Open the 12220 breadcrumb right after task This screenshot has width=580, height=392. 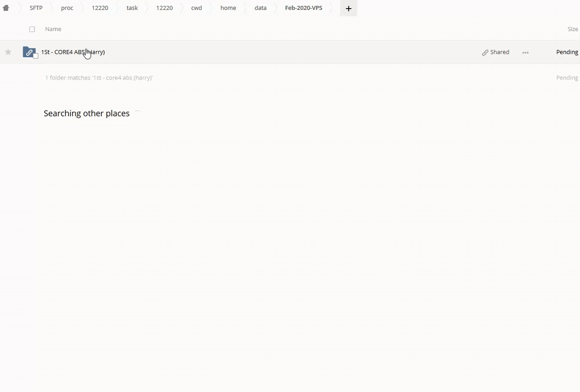pyautogui.click(x=164, y=8)
